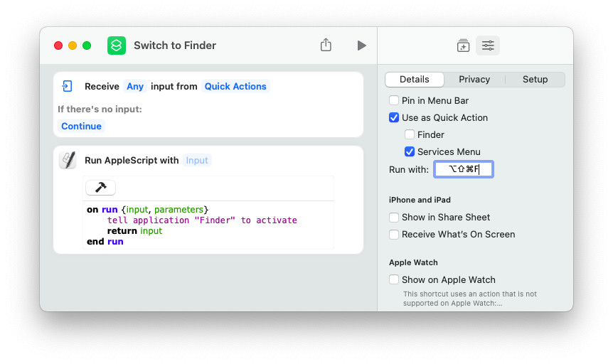Switch to the Setup tab
Viewport: 613px width, 364px height.
[535, 80]
